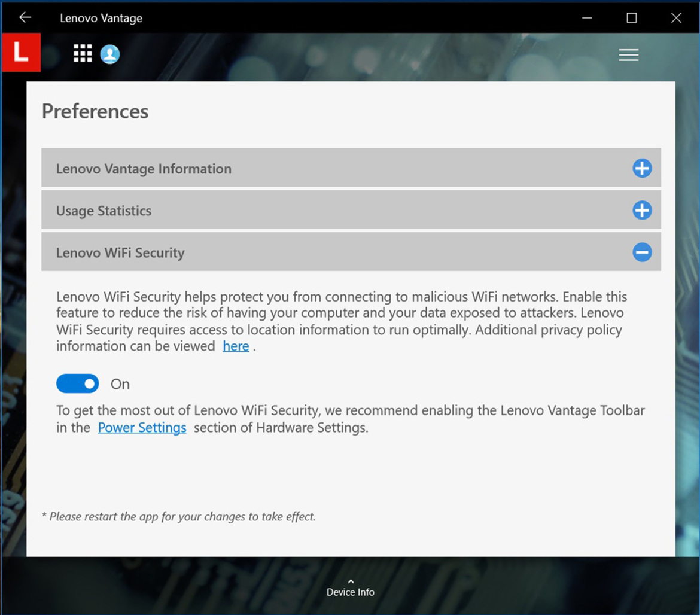Click the red Lenovo L logo
Image resolution: width=700 pixels, height=615 pixels.
(21, 52)
